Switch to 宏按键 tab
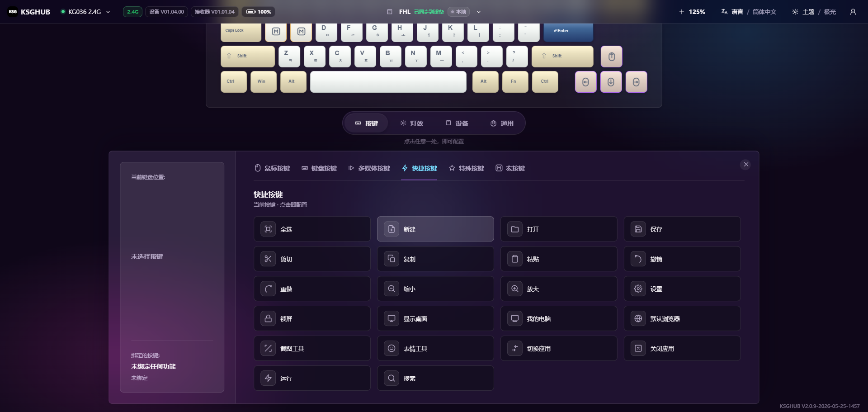868x412 pixels. [x=510, y=168]
